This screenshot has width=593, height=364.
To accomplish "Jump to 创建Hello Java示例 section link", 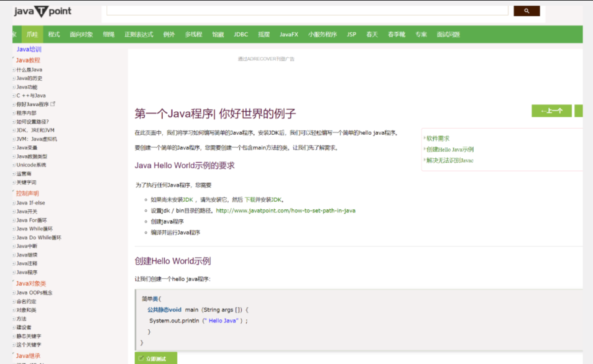I will click(x=450, y=149).
